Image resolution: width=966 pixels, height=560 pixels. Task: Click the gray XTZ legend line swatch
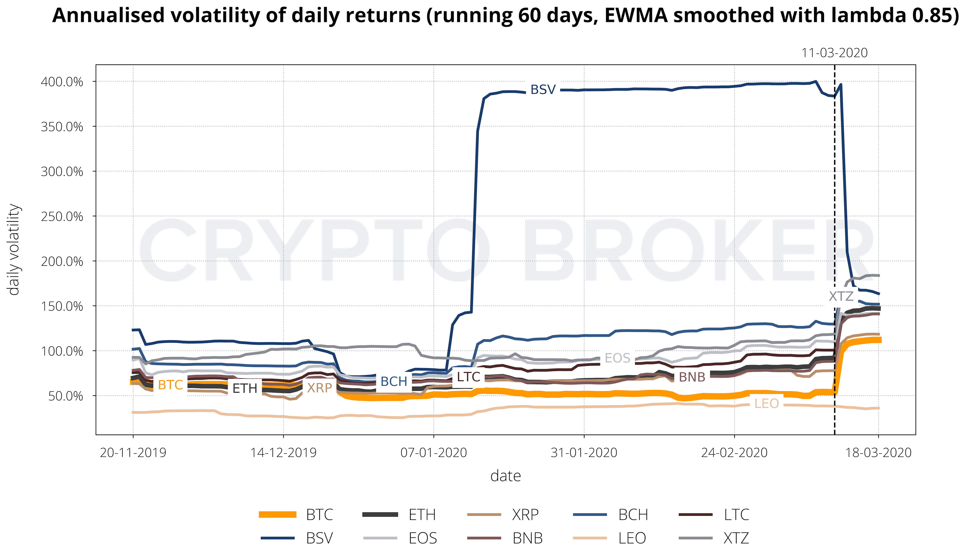[695, 538]
